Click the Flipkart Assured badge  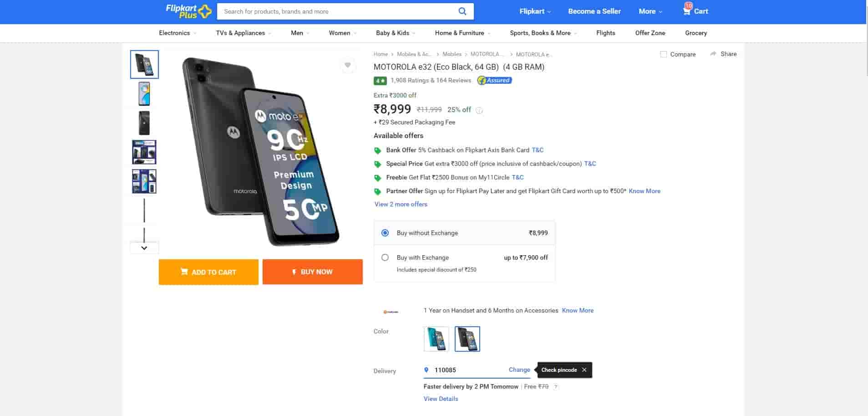494,81
